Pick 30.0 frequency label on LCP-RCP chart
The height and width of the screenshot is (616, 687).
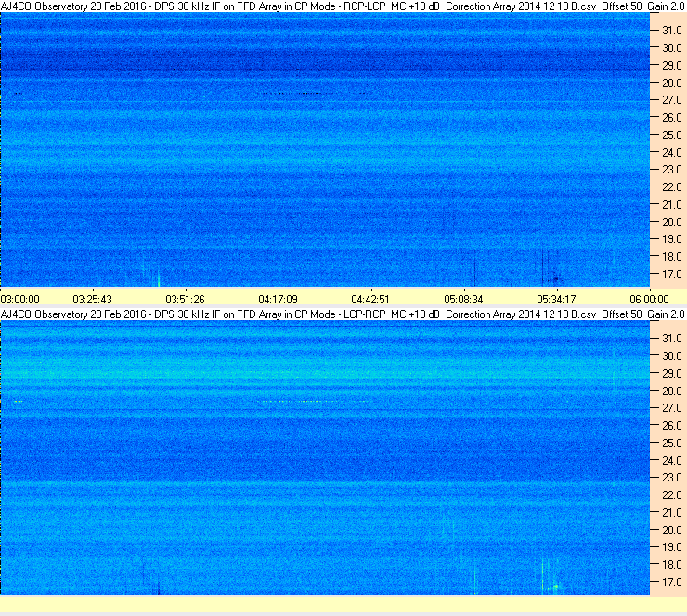(672, 356)
